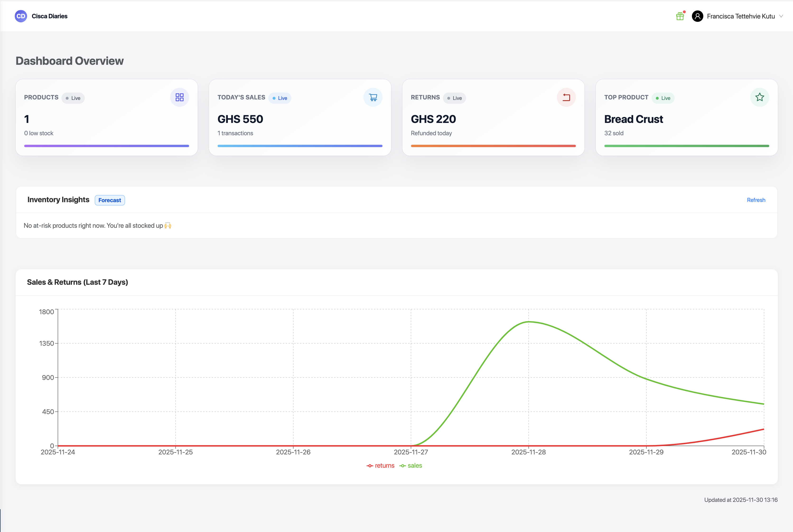Click the user avatar in the header

tap(698, 16)
